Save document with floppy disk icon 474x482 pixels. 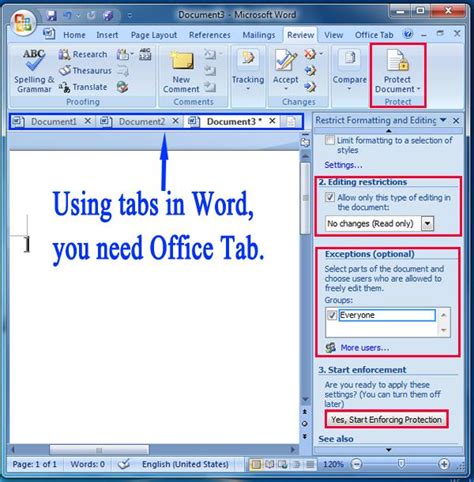51,15
